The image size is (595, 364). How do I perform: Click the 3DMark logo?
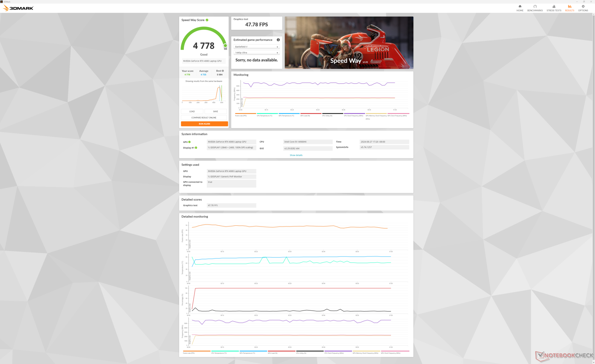[19, 8]
